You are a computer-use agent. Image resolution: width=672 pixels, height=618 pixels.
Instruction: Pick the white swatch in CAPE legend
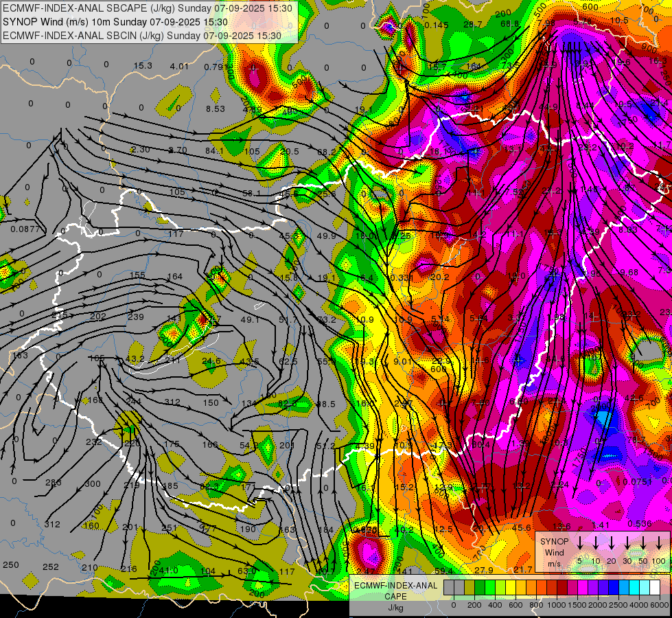[656, 587]
